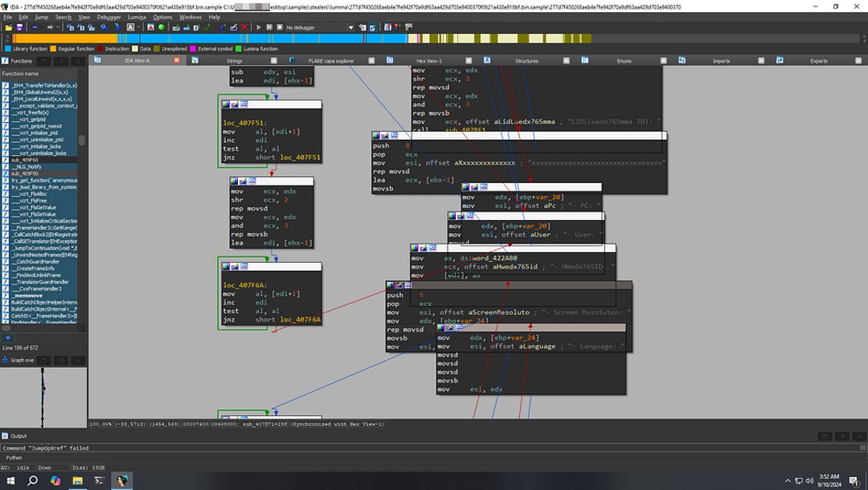Click the Jump back arrow icon
The width and height of the screenshot is (868, 490).
(x=34, y=27)
